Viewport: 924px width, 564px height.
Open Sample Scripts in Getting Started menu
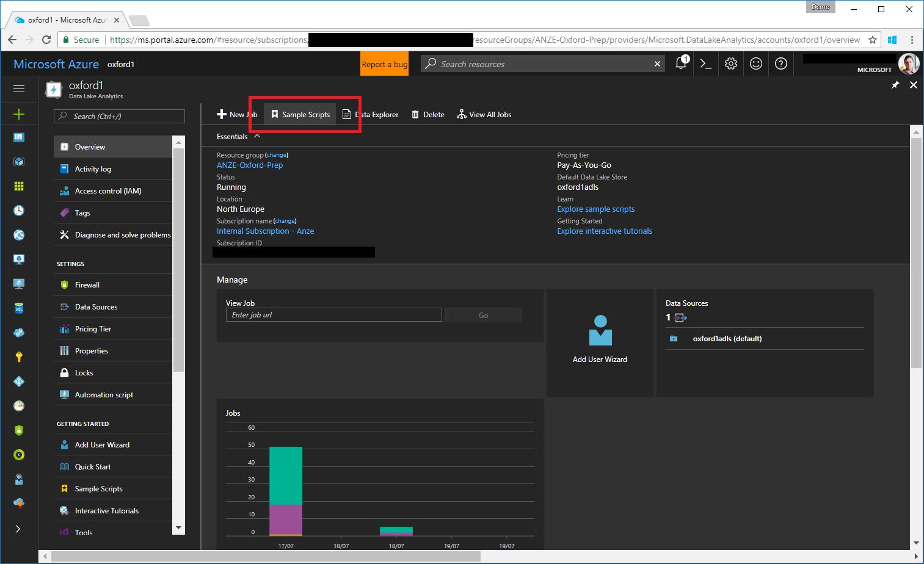pyautogui.click(x=114, y=489)
